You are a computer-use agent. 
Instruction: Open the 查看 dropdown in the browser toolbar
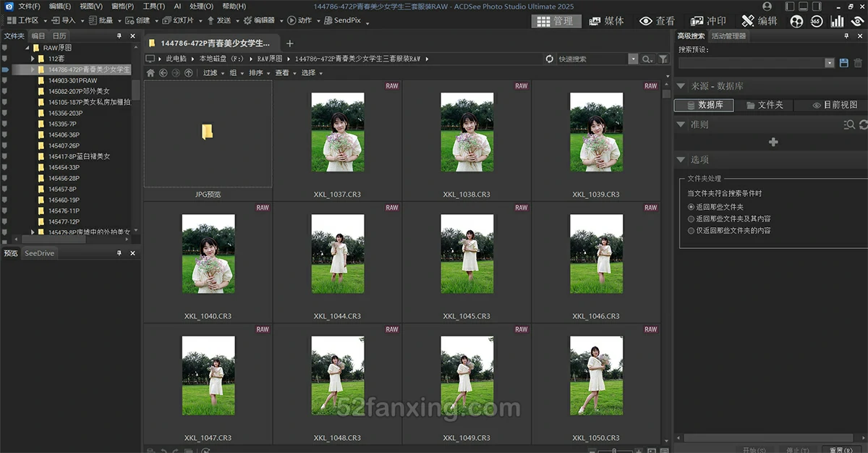coord(284,72)
